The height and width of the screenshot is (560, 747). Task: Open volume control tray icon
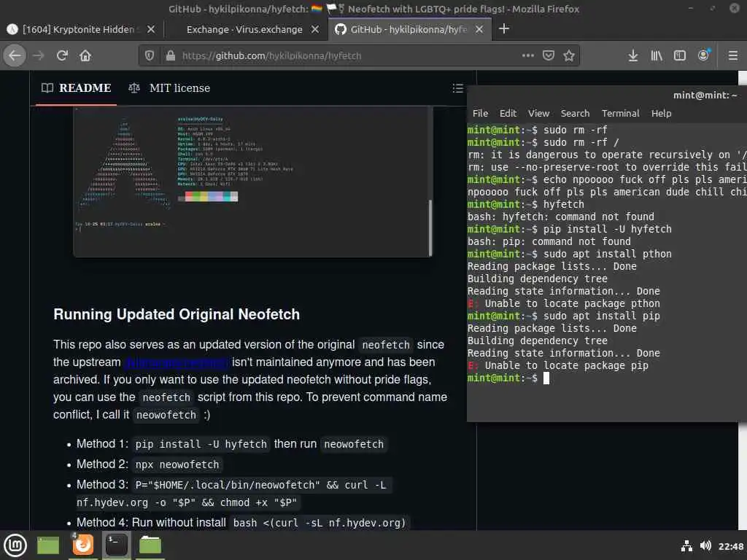click(705, 545)
